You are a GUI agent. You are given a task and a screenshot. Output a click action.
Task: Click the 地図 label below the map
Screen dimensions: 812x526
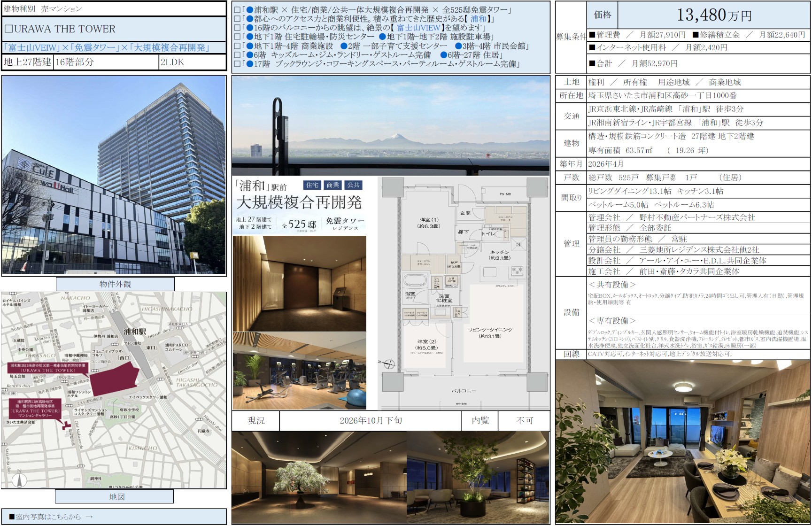(115, 496)
